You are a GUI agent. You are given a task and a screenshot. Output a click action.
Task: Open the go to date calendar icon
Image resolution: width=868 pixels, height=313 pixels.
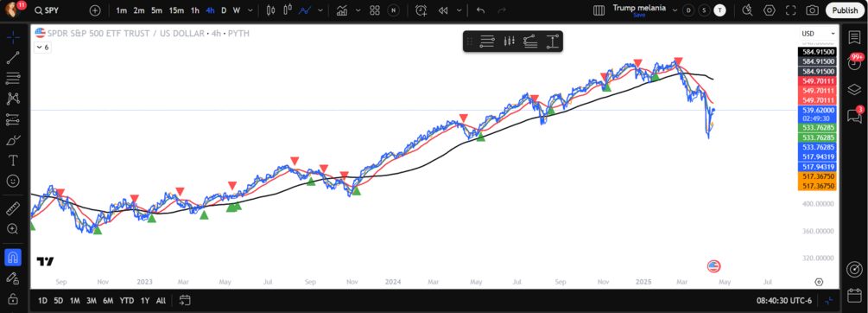pos(185,300)
